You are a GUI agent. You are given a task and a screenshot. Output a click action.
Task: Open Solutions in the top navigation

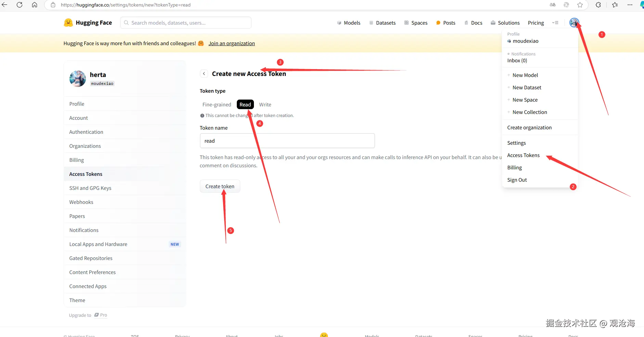click(505, 23)
